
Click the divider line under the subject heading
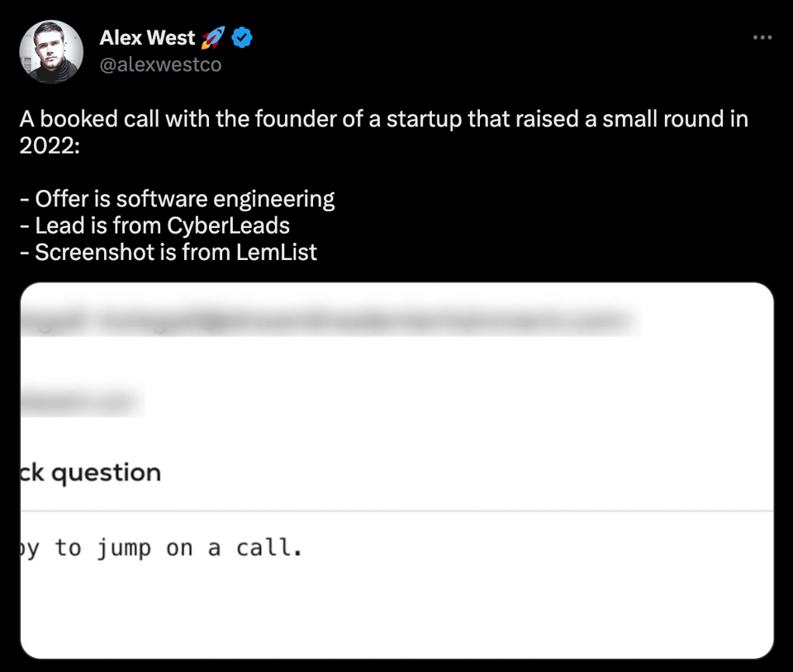(x=396, y=511)
